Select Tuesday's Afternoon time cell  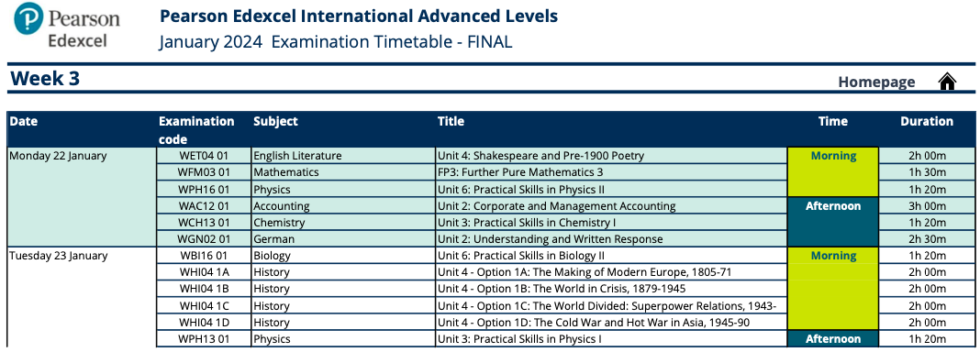(x=832, y=339)
